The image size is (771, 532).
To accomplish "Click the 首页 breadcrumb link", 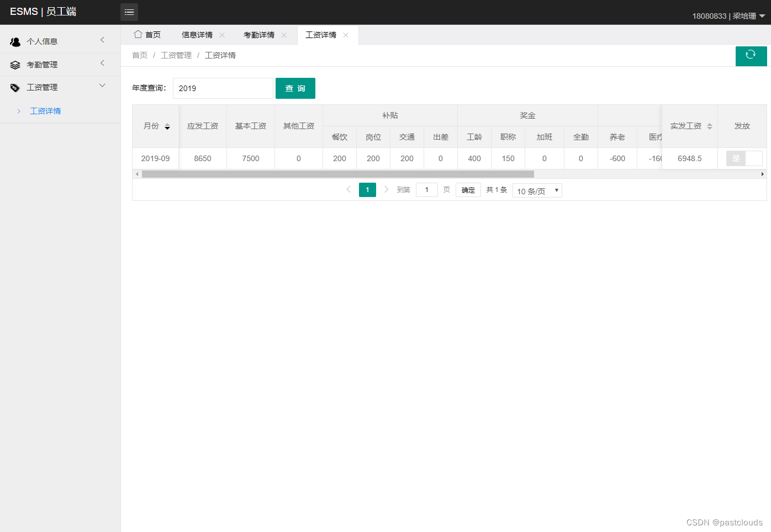I will pos(139,55).
